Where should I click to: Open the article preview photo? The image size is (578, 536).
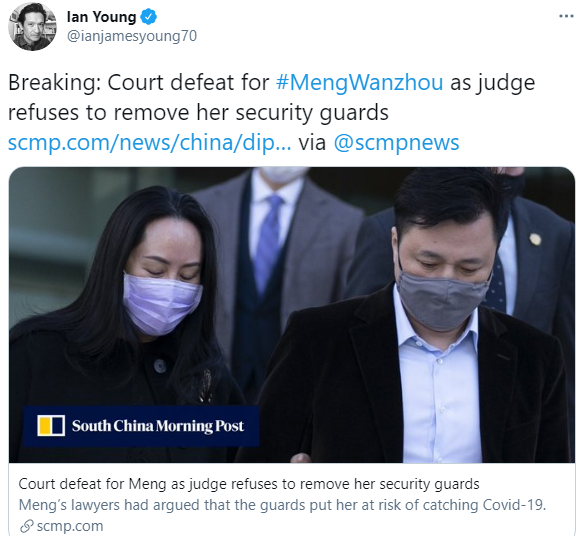[292, 315]
